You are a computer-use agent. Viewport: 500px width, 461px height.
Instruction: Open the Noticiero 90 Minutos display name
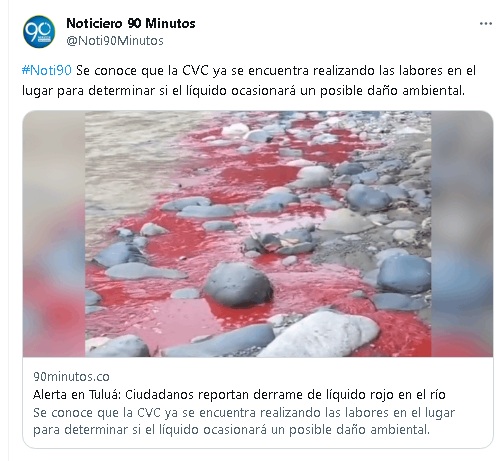(x=131, y=23)
